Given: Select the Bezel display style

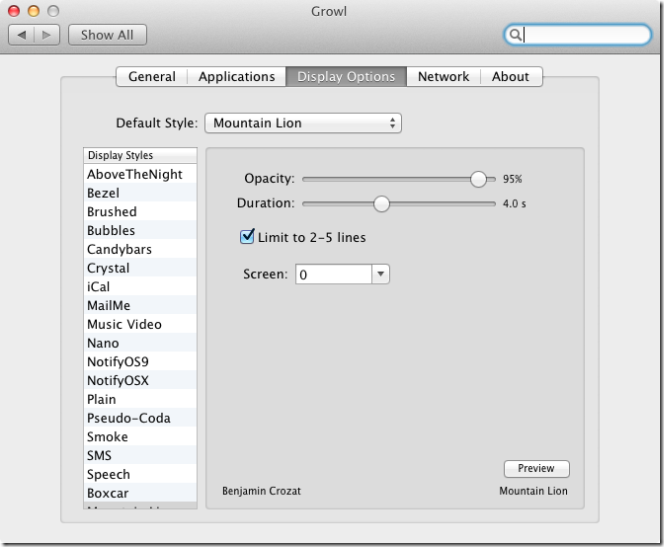Looking at the screenshot, I should point(140,193).
